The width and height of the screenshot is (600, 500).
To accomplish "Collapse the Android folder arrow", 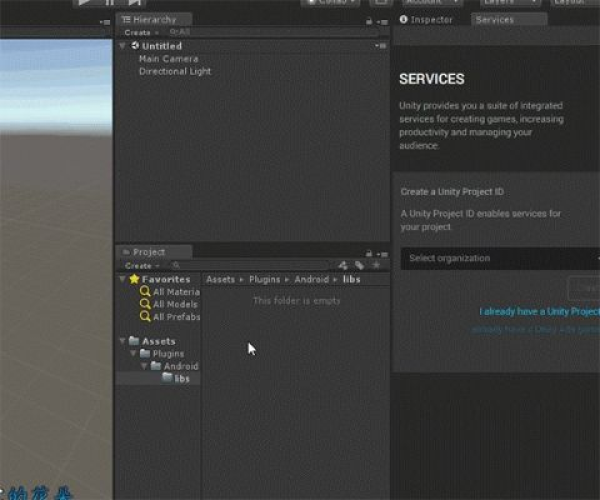I will [x=144, y=366].
